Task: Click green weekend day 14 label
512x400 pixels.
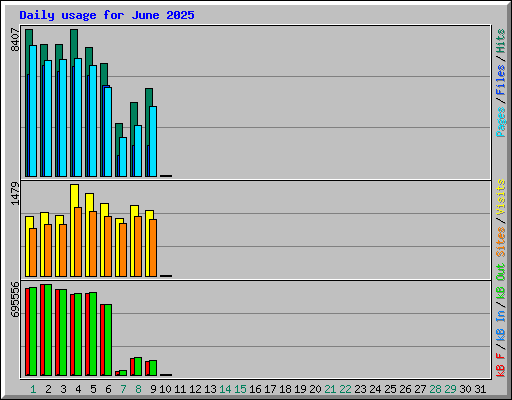Action: pos(225,389)
